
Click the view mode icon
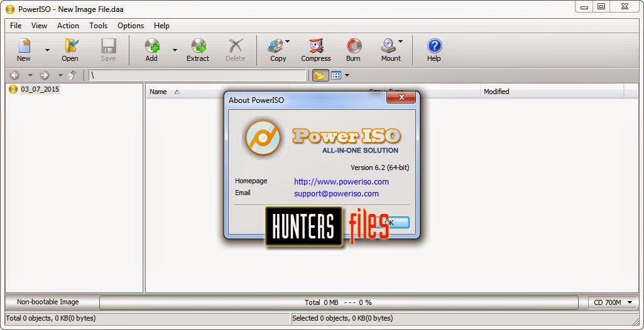(336, 75)
